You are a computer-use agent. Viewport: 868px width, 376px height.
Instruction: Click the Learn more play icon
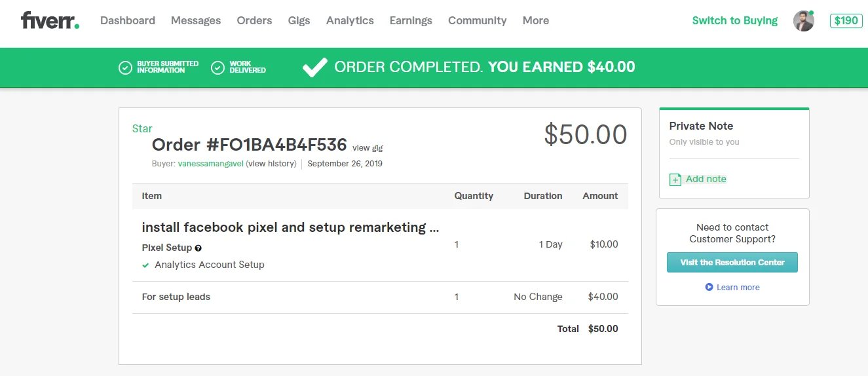[x=709, y=287]
